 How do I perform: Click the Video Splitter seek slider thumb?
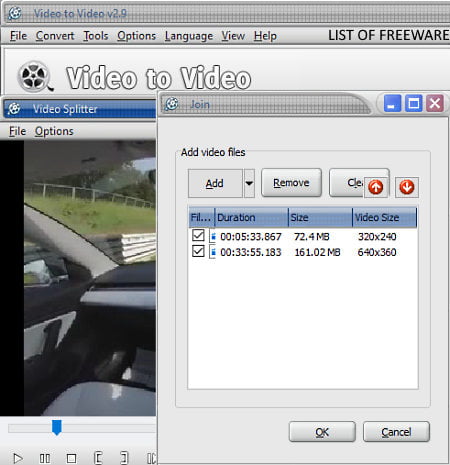57,427
